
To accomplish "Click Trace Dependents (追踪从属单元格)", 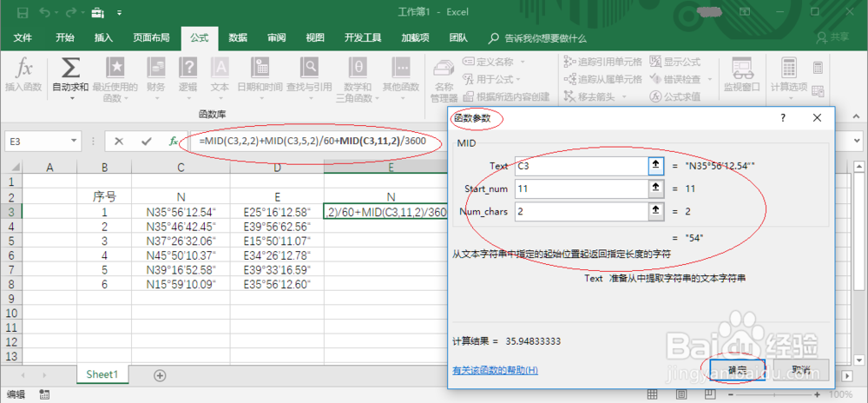I will (602, 79).
